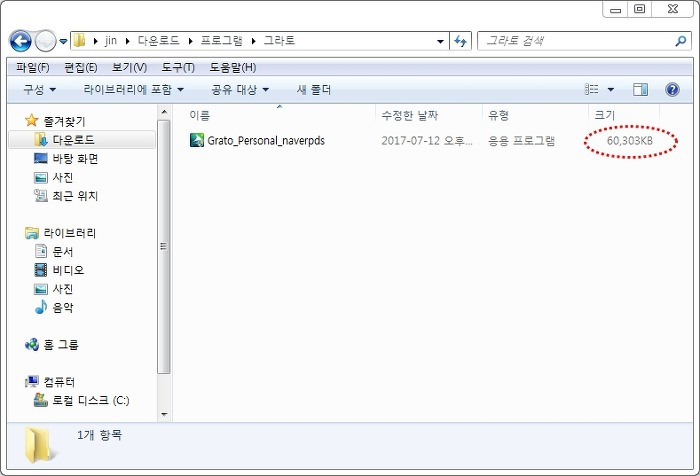Open the 도구(T) menu
The width and height of the screenshot is (700, 476).
coord(178,67)
